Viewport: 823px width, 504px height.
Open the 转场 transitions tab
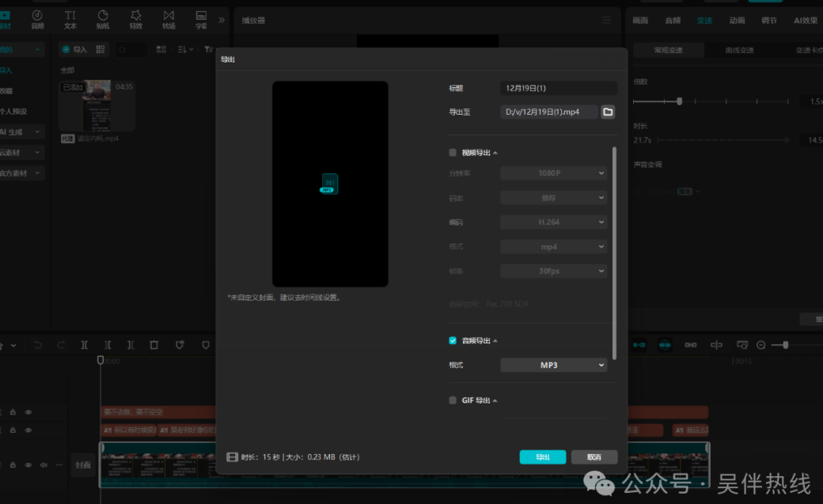pos(169,20)
